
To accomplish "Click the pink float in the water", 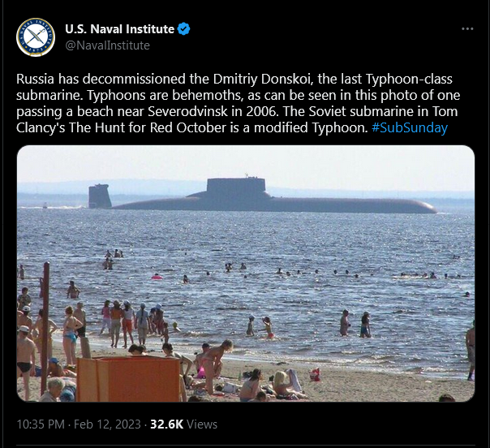I will (x=157, y=277).
